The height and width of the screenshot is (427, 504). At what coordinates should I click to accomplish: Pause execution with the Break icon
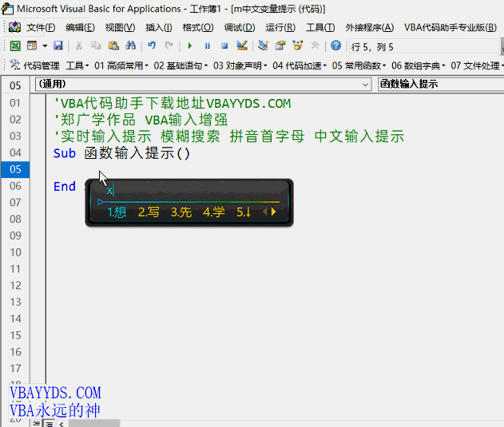point(208,46)
